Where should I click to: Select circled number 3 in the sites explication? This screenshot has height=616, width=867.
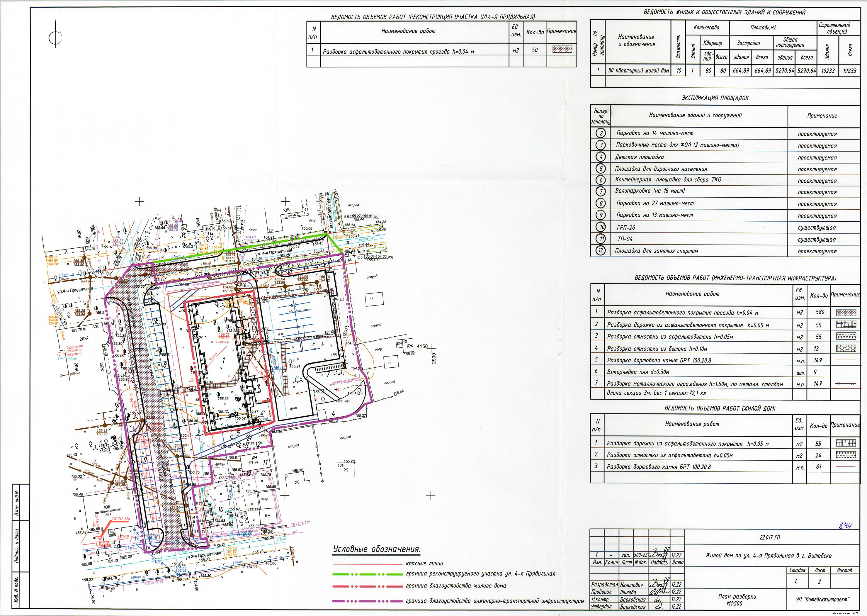tap(601, 145)
